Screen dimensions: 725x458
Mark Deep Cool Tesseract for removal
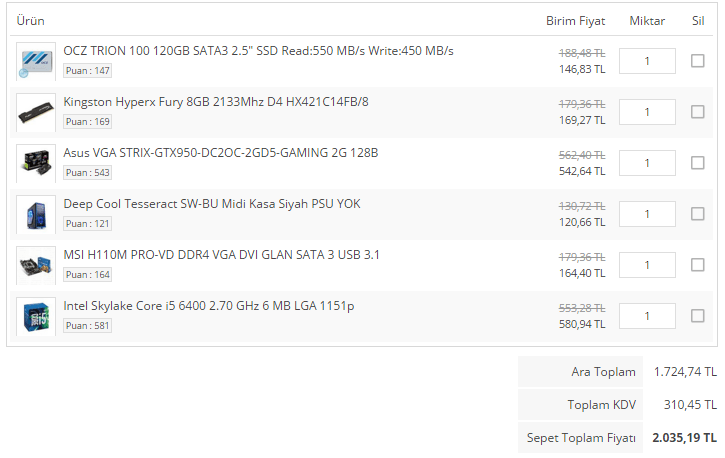[698, 214]
